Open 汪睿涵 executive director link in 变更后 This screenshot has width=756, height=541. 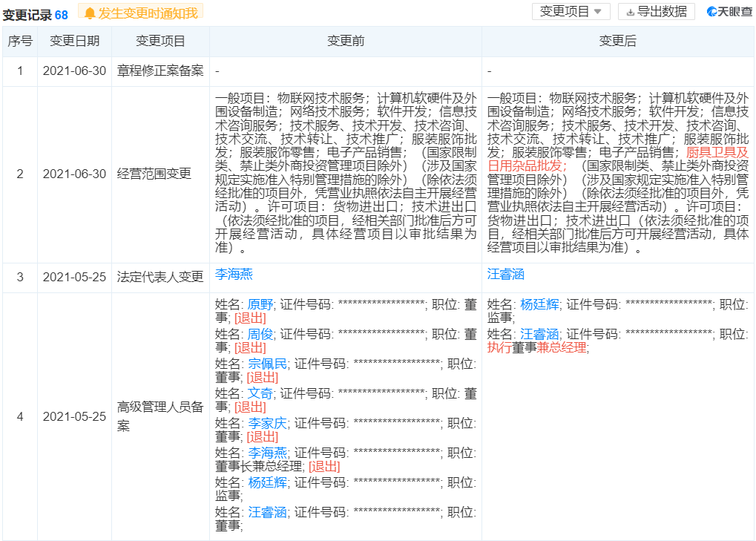[539, 334]
